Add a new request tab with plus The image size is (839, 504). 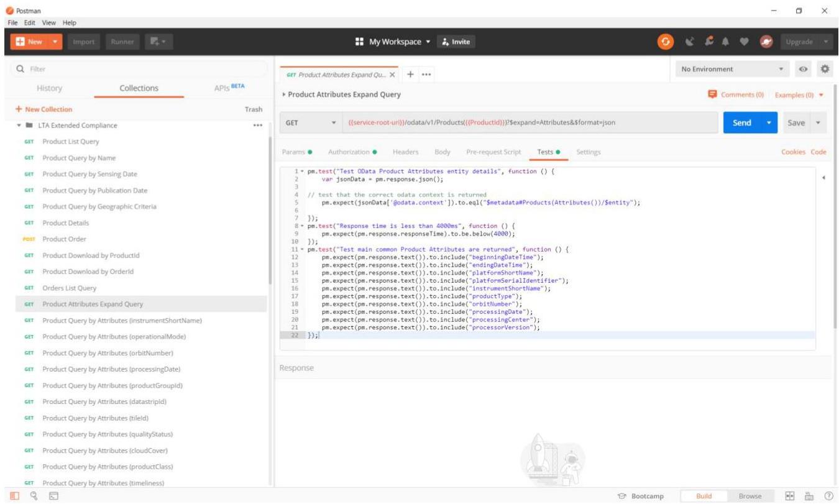(410, 75)
